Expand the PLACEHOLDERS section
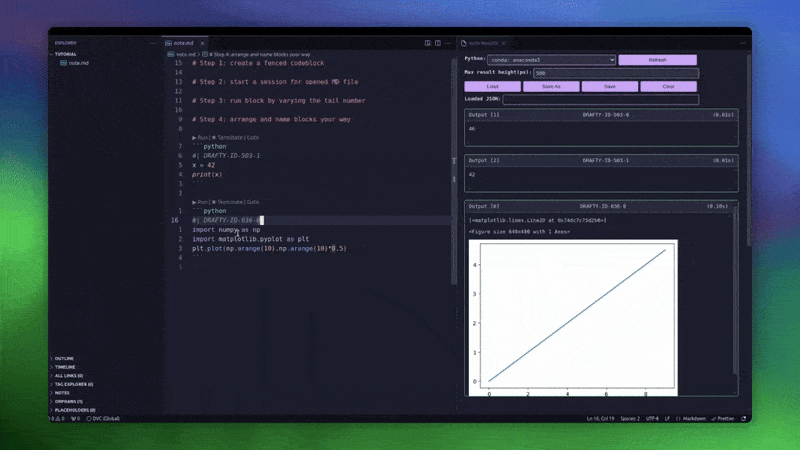This screenshot has width=800, height=450. coord(74,410)
